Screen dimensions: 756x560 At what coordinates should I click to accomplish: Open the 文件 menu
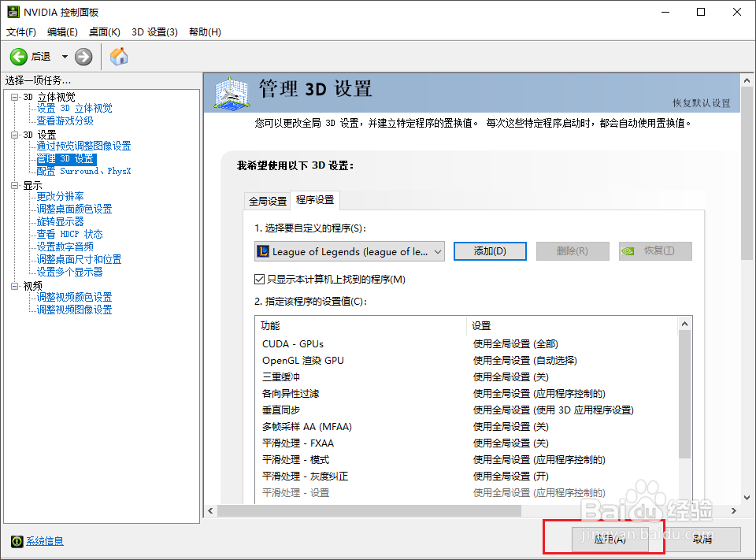point(20,32)
